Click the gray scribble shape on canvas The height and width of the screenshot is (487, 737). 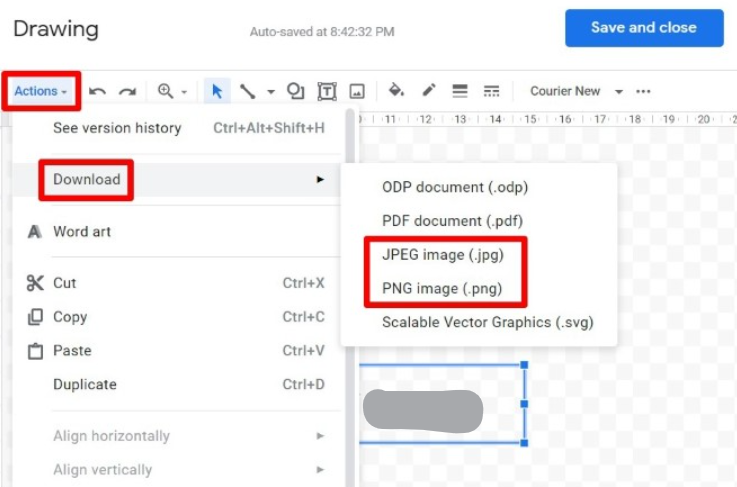(x=423, y=411)
